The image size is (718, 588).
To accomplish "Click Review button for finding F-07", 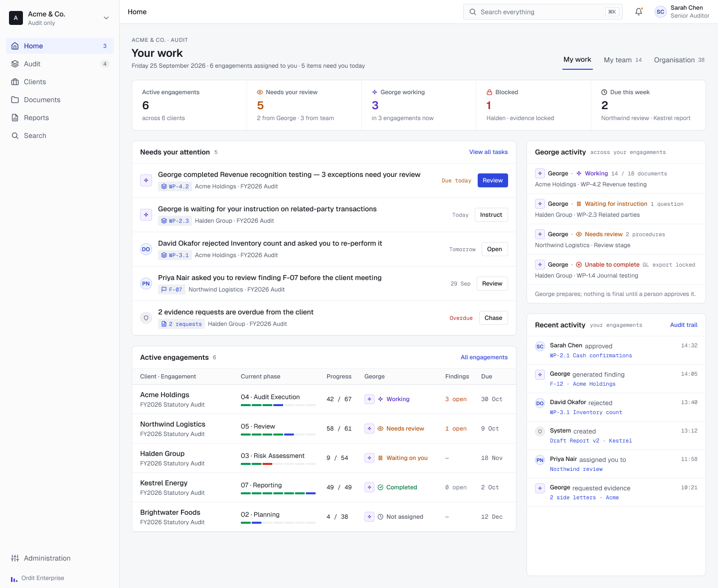I will [x=492, y=284].
